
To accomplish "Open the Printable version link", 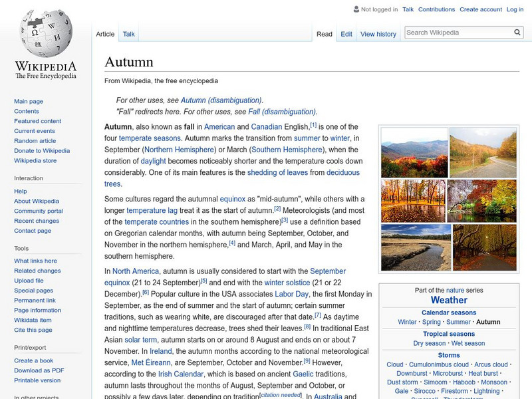I will (37, 380).
